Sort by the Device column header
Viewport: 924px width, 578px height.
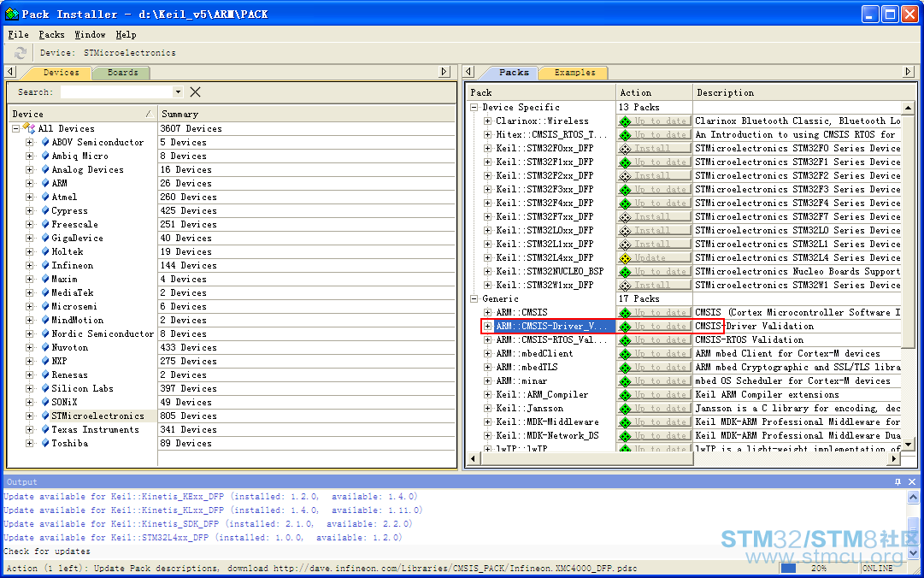[83, 114]
